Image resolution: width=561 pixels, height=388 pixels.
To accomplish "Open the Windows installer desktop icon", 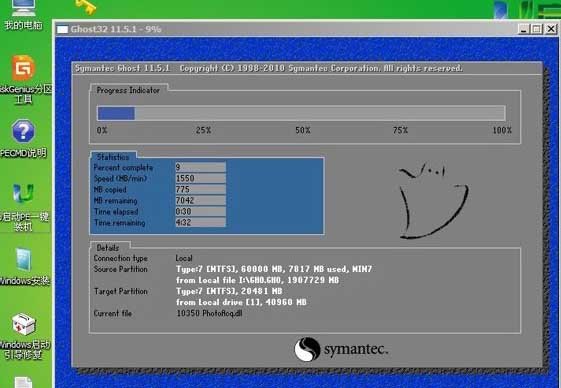I will 24,260.
